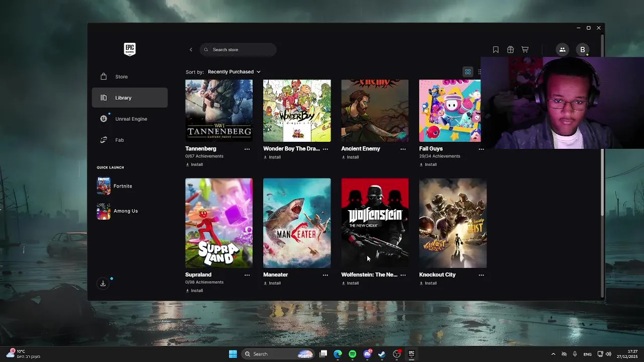Screen dimensions: 644x362
Task: Open the Store section in the sidebar
Action: [x=130, y=76]
